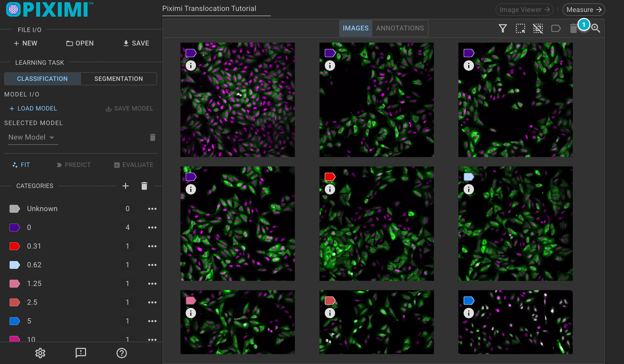
Task: Click the Image Viewer navigation button
Action: point(524,10)
